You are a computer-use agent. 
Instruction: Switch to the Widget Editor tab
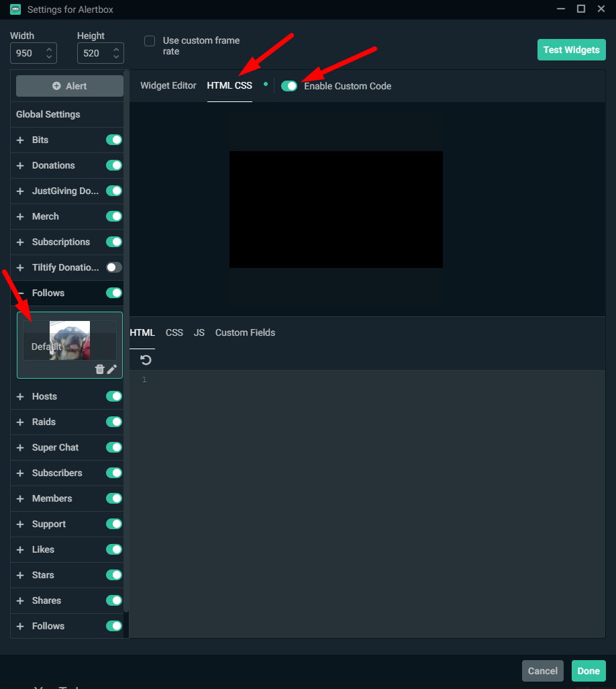pos(168,86)
